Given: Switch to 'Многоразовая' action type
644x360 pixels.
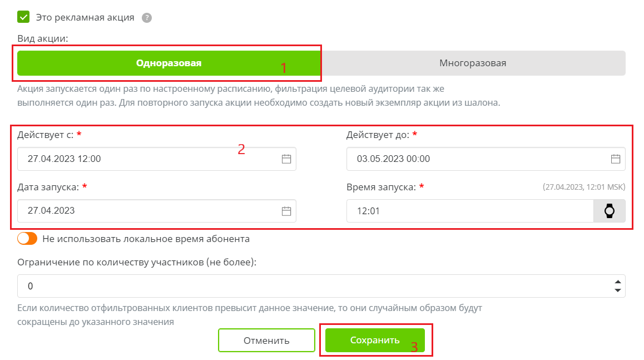Looking at the screenshot, I should (473, 63).
